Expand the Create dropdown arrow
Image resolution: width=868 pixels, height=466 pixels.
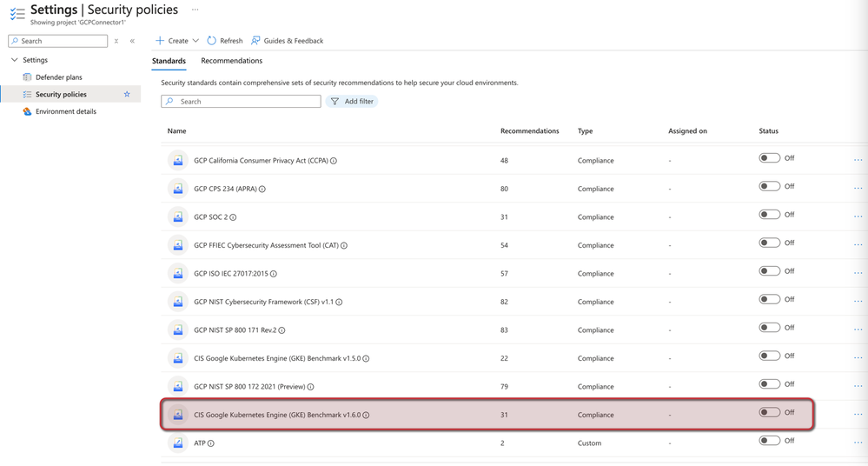tap(195, 41)
